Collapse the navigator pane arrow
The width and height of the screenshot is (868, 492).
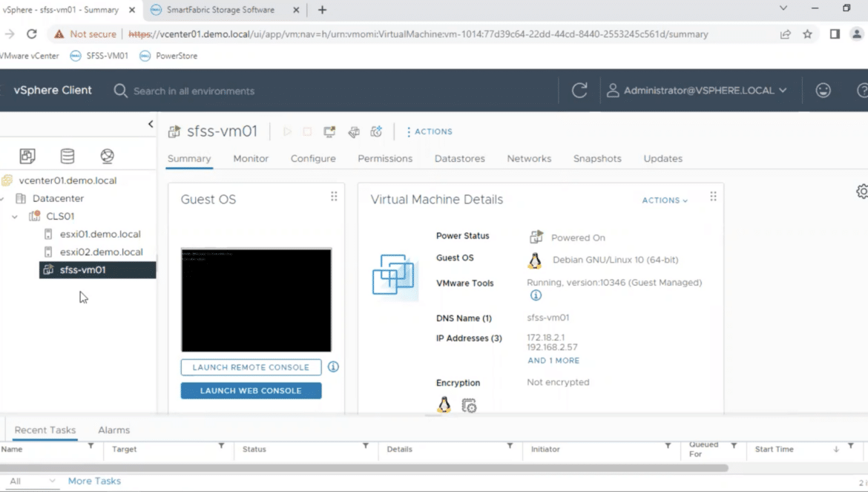point(151,124)
